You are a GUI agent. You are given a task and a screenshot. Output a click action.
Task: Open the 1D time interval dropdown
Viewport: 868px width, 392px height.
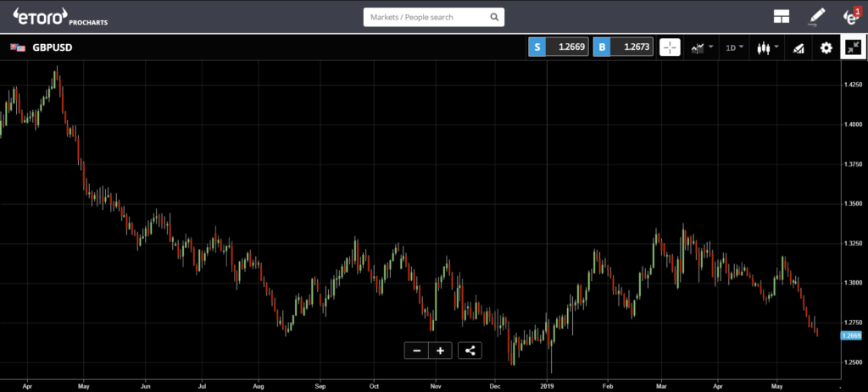tap(735, 47)
